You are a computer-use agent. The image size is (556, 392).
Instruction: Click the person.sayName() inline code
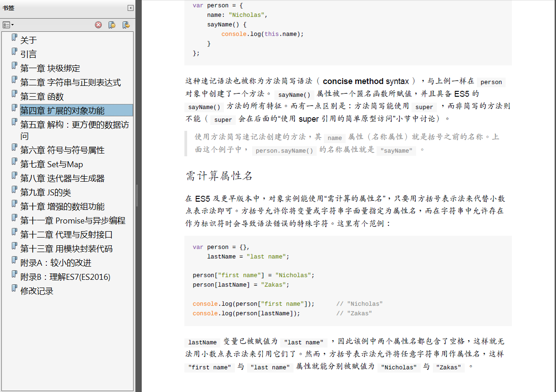click(284, 151)
